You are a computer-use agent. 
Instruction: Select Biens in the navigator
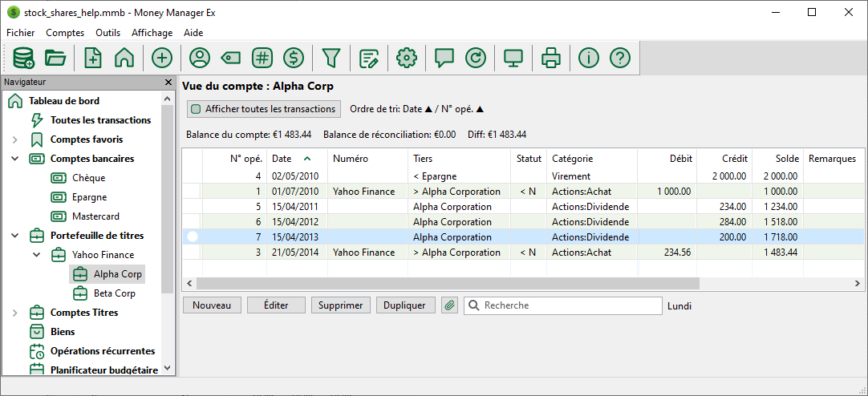(x=62, y=332)
